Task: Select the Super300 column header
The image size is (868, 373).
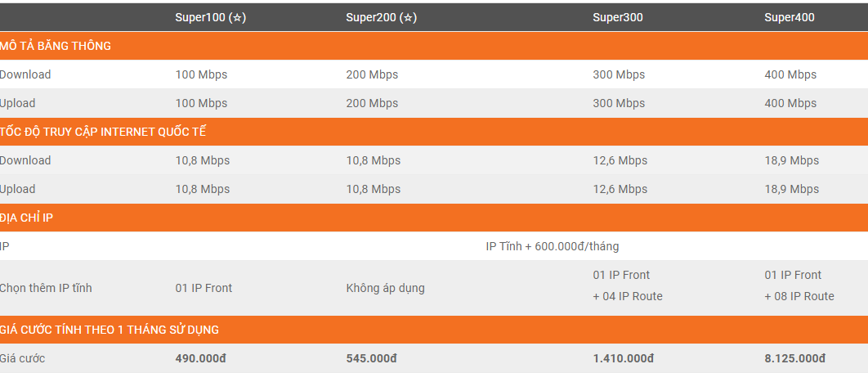Action: click(618, 17)
